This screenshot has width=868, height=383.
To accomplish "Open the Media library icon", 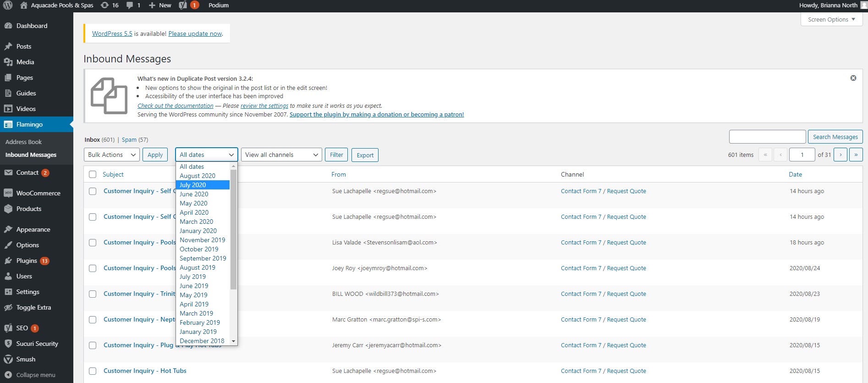I will pyautogui.click(x=8, y=62).
